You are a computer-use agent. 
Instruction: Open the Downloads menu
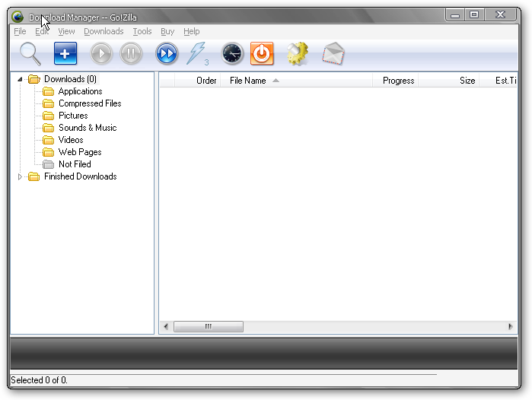104,31
